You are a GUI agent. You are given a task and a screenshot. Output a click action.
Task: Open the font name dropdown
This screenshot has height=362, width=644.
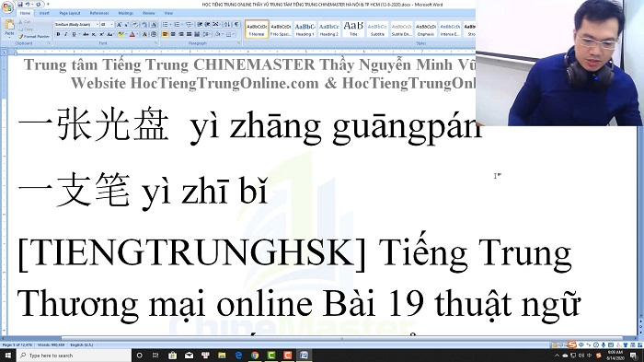pos(97,24)
